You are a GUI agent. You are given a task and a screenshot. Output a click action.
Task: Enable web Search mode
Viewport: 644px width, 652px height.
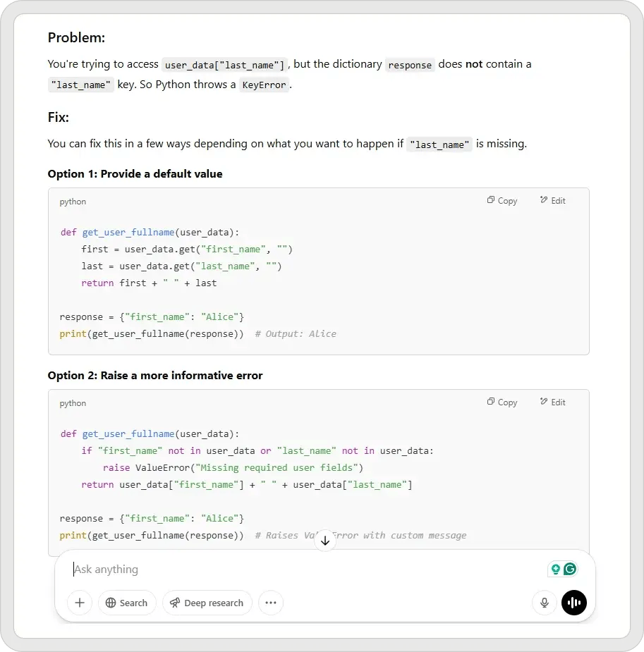[x=127, y=603]
